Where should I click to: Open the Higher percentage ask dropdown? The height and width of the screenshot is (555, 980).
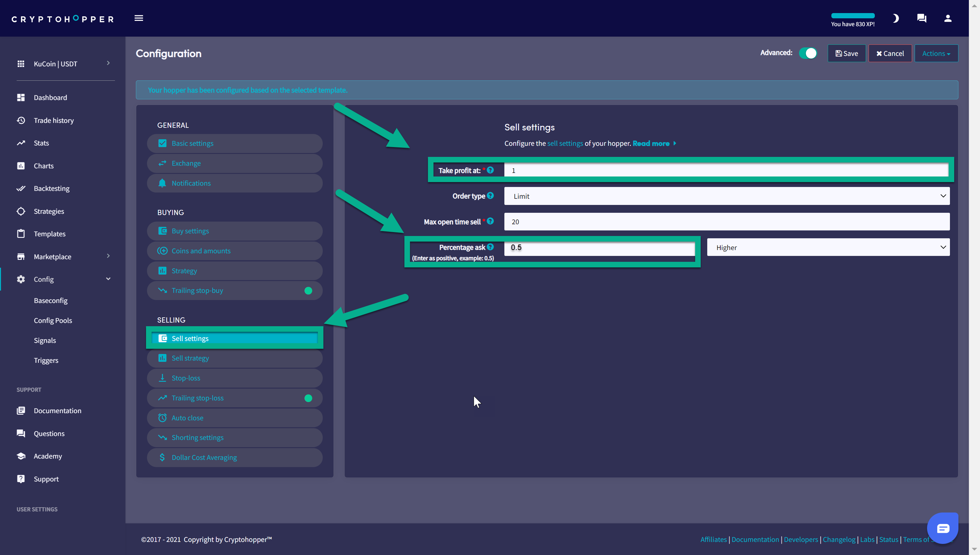pos(828,247)
